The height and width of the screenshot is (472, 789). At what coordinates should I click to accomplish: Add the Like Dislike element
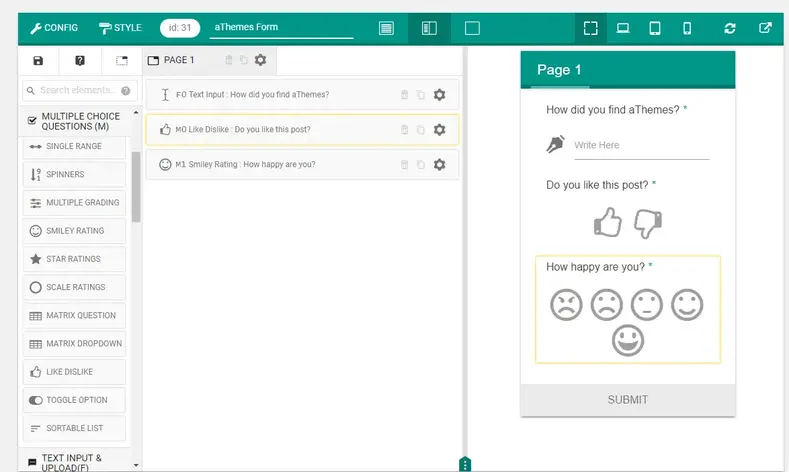74,372
